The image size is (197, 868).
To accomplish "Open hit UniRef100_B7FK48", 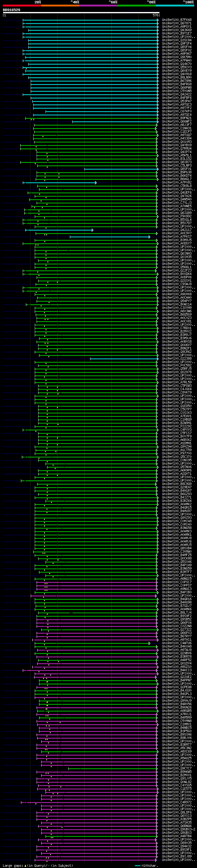I will coord(177,20).
